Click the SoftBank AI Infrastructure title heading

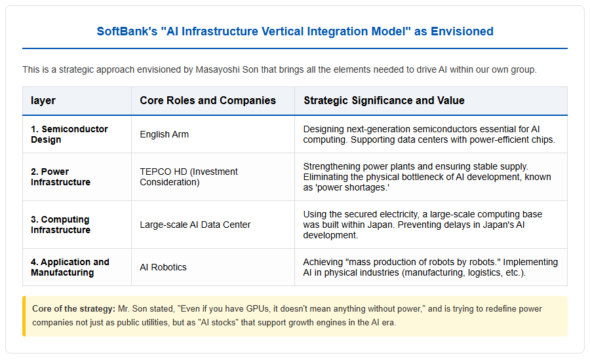pyautogui.click(x=294, y=31)
